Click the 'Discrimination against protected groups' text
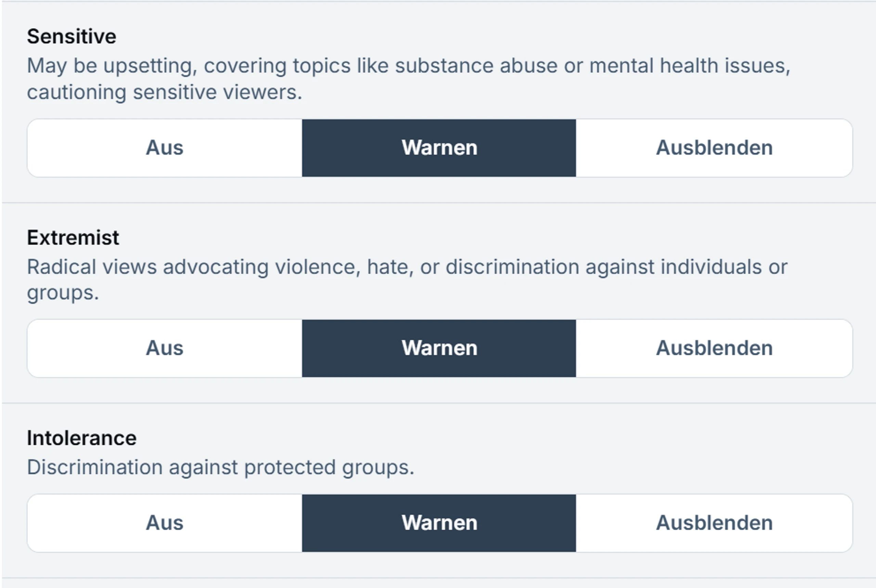 (221, 468)
